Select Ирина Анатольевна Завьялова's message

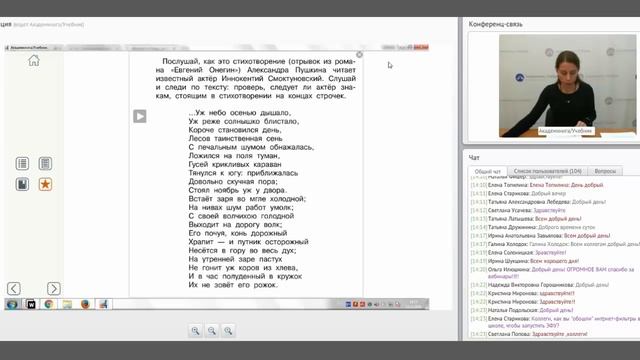click(540, 236)
